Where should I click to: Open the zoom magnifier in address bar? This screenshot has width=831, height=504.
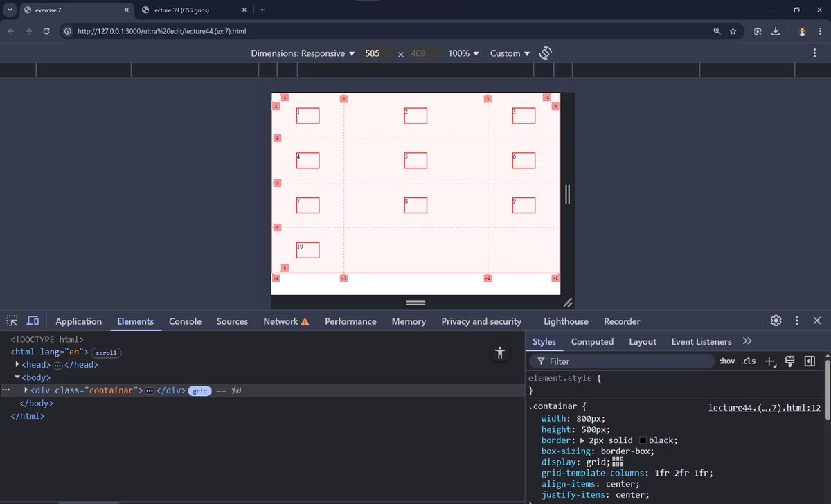[x=717, y=31]
